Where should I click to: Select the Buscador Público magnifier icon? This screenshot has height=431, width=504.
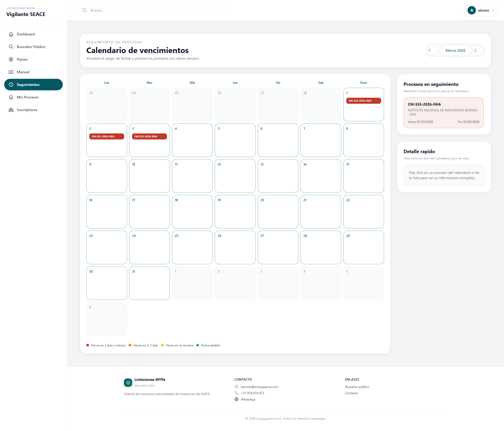pyautogui.click(x=11, y=47)
